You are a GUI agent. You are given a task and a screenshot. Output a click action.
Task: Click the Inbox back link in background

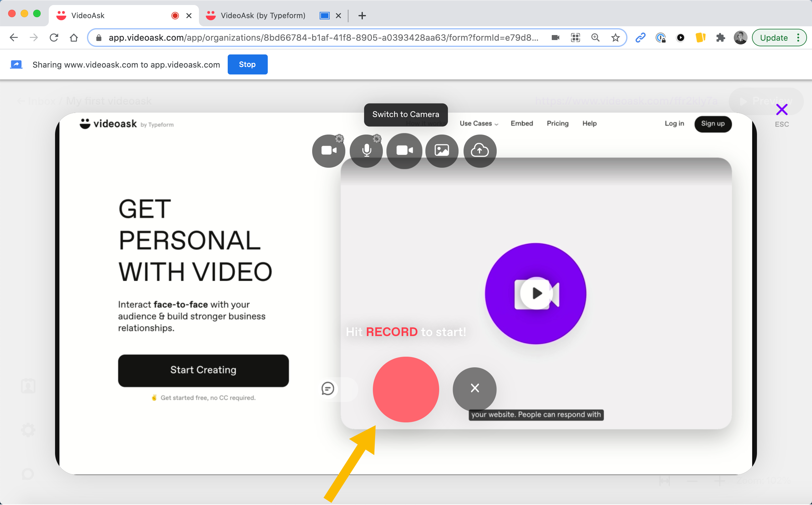pos(36,101)
